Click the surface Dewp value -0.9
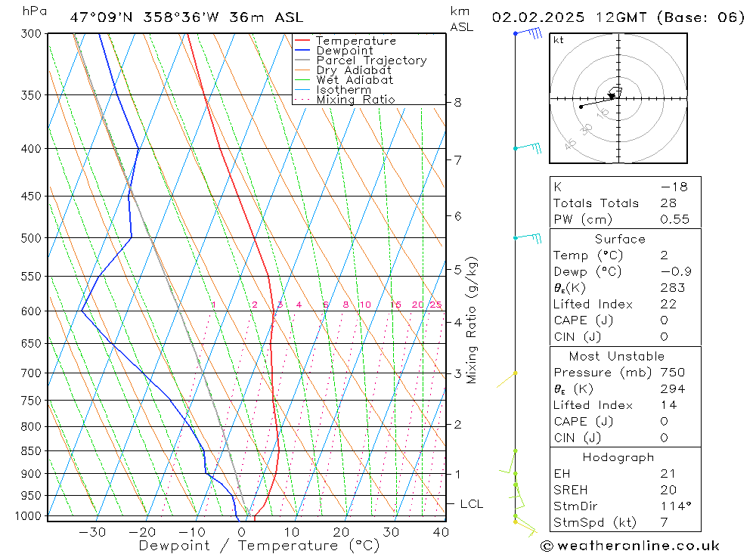The height and width of the screenshot is (554, 756). (x=676, y=271)
